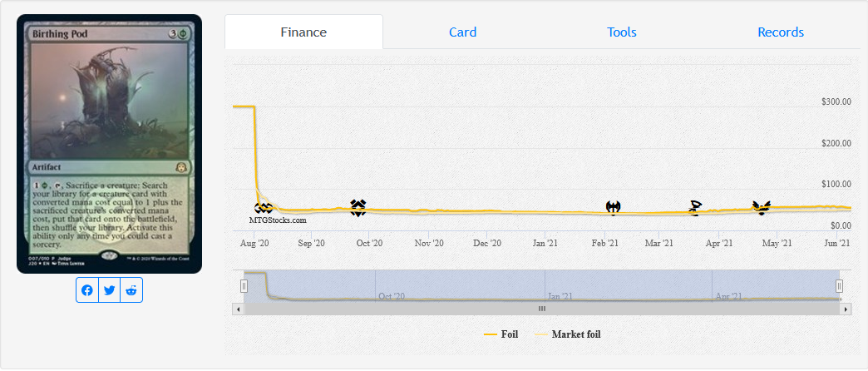Switch to the Card tab

coord(462,32)
